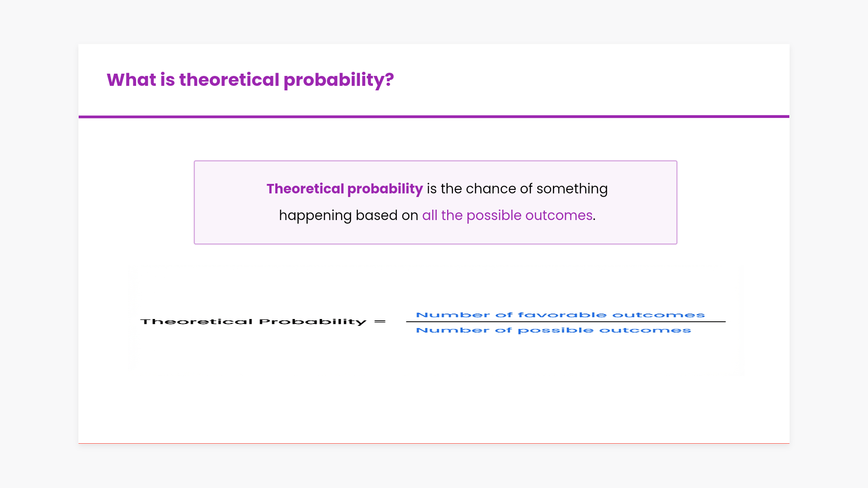This screenshot has height=488, width=868.
Task: Click the word "probability?" in the title
Action: pyautogui.click(x=339, y=80)
